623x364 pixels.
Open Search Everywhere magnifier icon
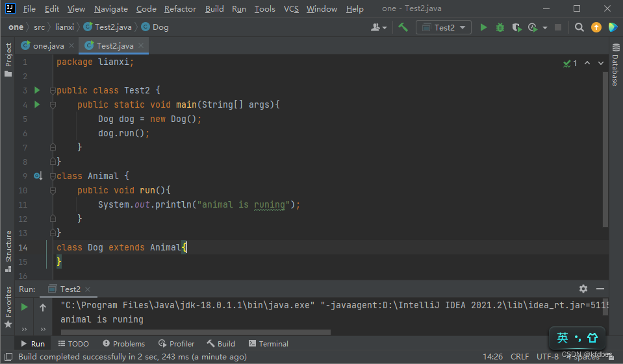(x=579, y=27)
